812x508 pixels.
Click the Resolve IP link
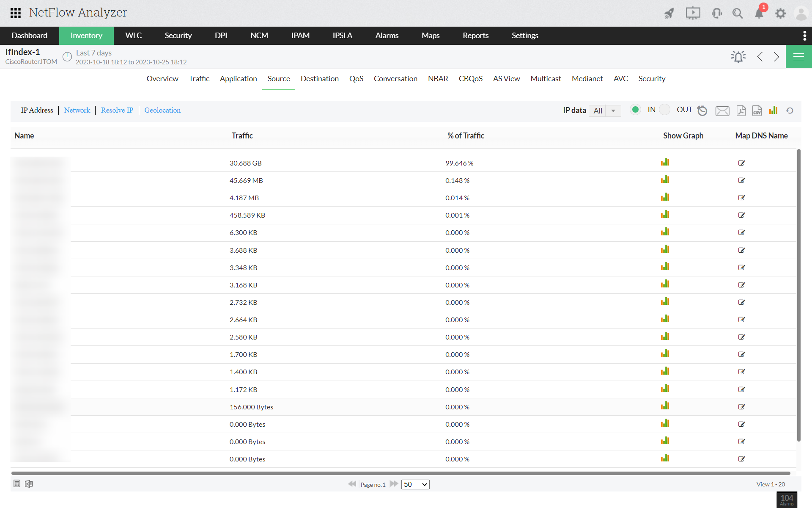117,110
